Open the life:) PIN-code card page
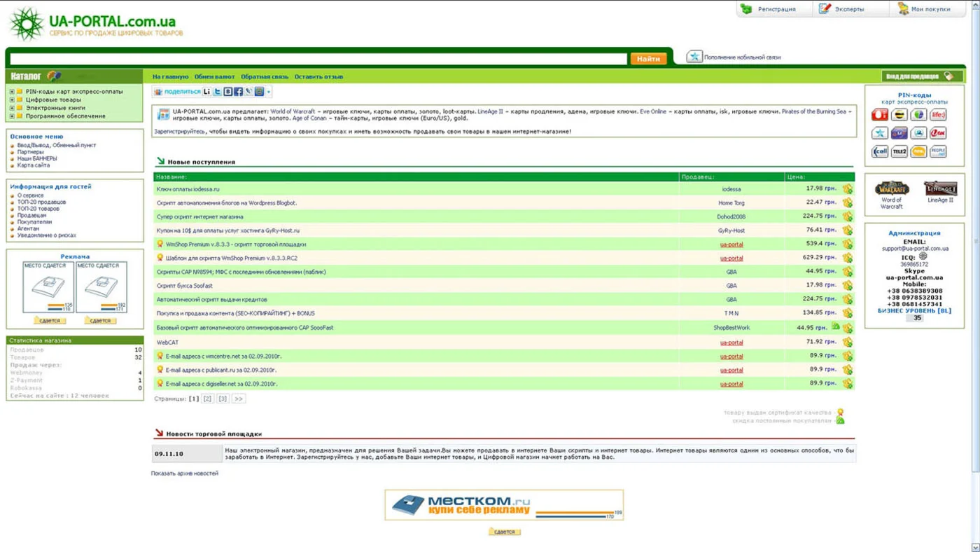980x552 pixels. (x=938, y=114)
